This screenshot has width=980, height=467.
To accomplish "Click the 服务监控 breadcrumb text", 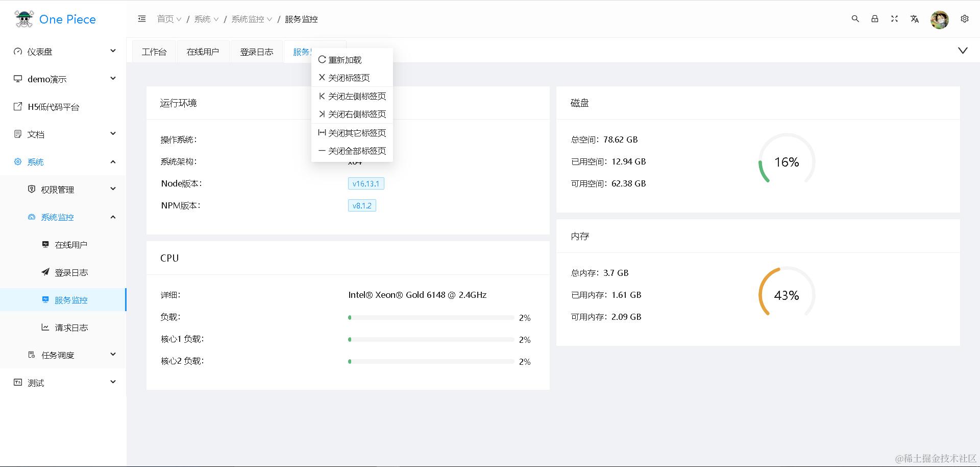I will [301, 19].
